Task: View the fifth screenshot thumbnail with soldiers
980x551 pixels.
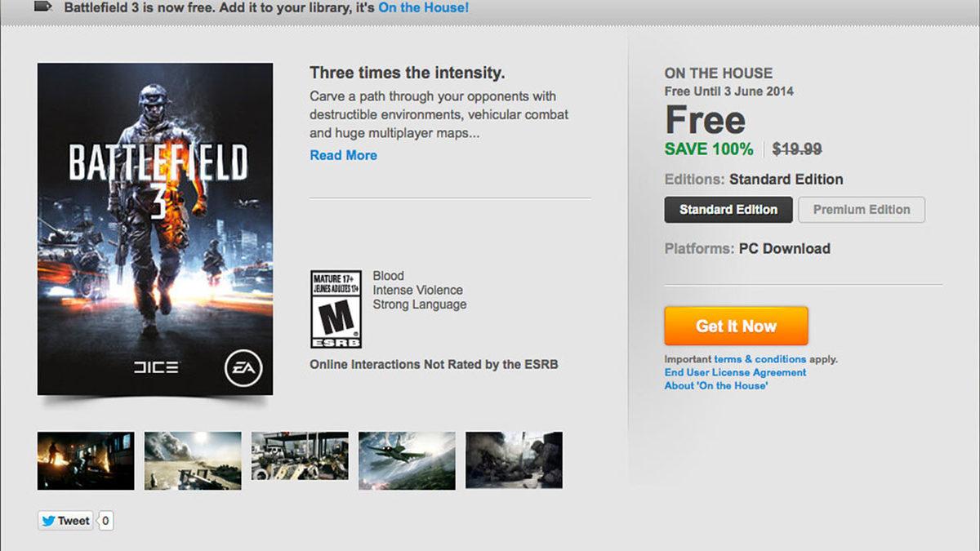Action: click(x=514, y=460)
